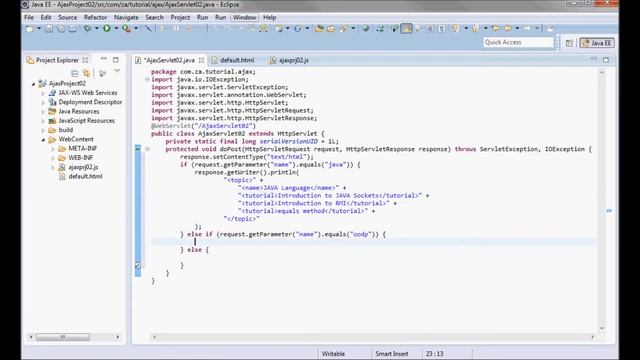Open the Source menu
This screenshot has width=640, height=360.
coord(67,17)
